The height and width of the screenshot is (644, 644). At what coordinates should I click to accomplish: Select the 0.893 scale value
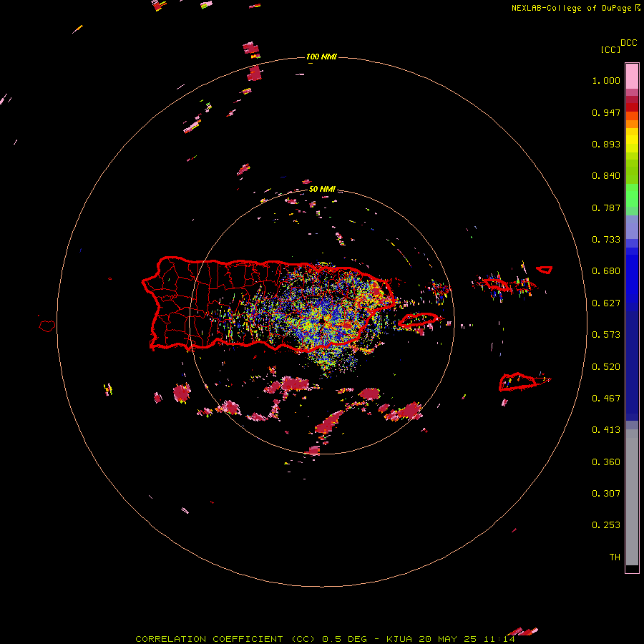(606, 144)
